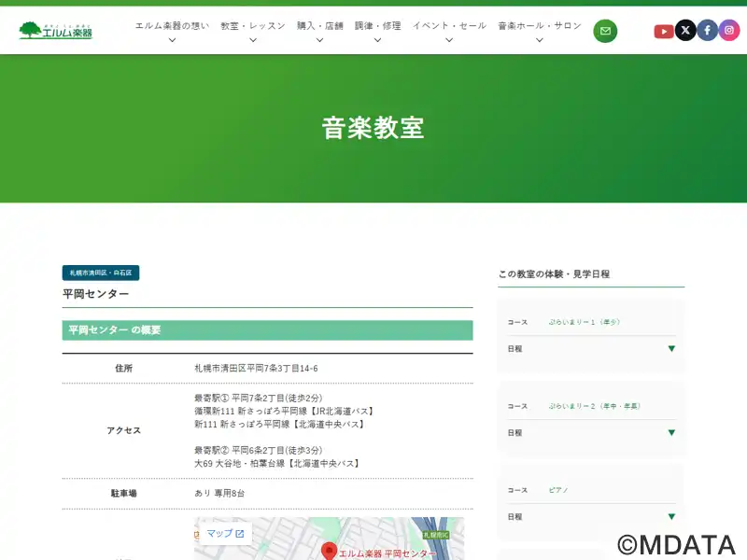Open the Instagram profile icon

(729, 31)
